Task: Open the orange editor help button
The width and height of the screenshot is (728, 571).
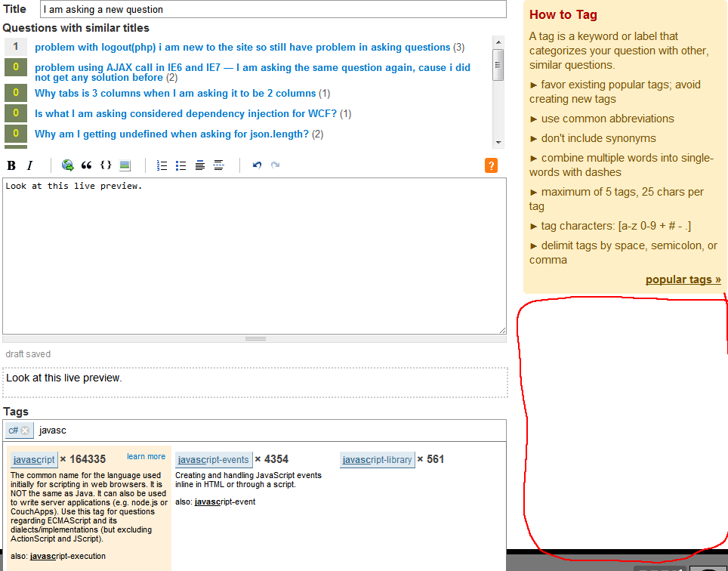Action: [491, 165]
